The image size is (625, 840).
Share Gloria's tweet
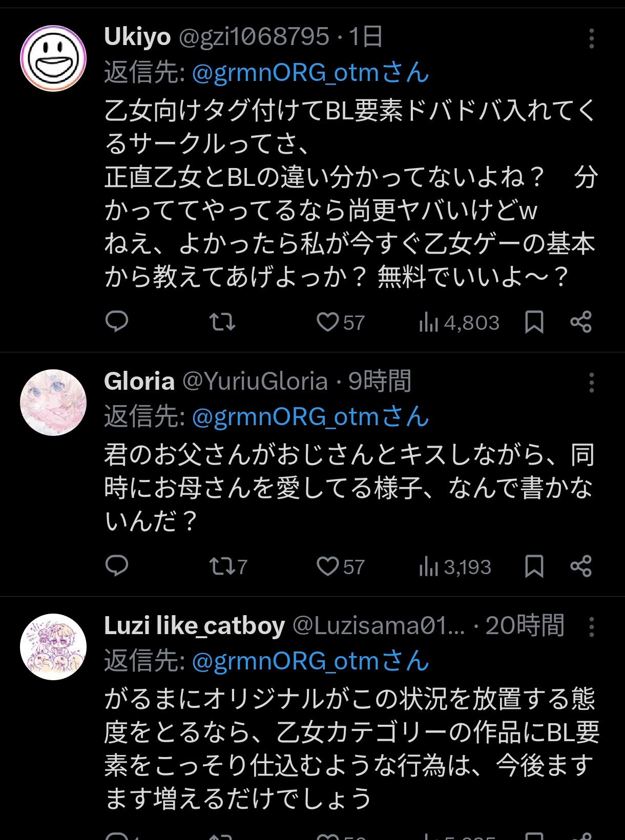click(x=581, y=566)
